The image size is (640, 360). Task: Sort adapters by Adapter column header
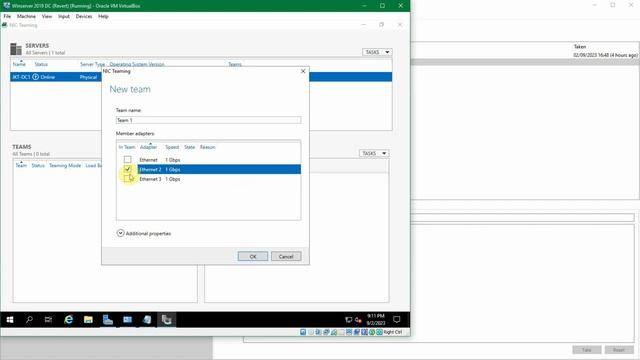[148, 147]
